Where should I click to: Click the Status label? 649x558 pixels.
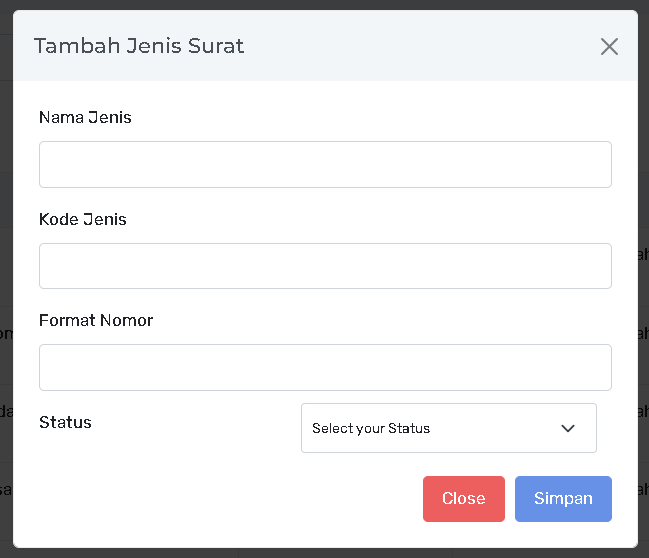pyautogui.click(x=65, y=422)
